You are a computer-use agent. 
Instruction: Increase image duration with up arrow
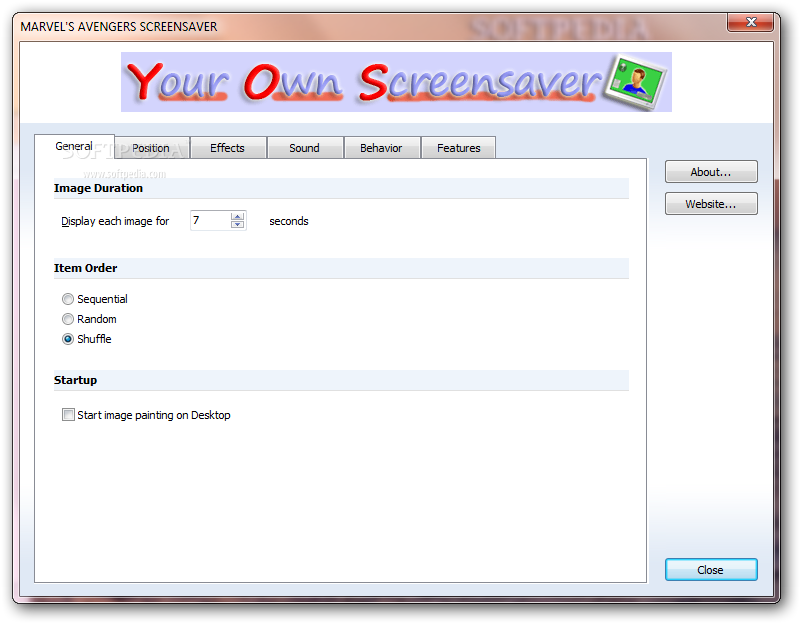pos(238,217)
